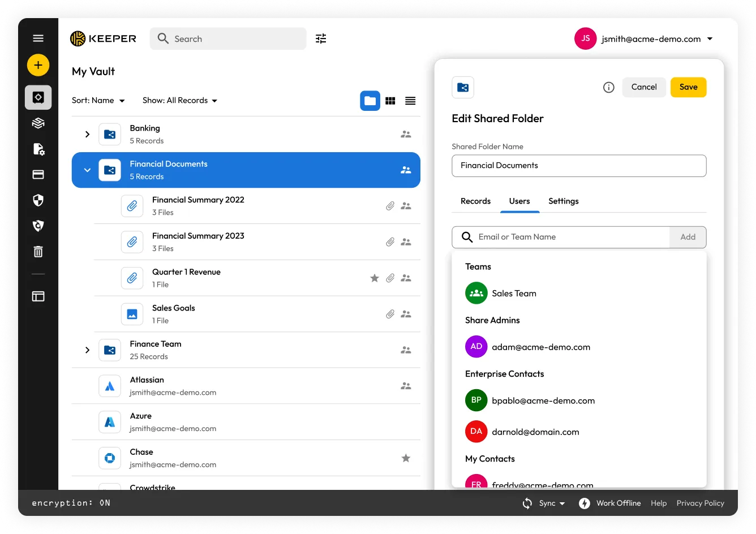Open the Privacy Policy link
This screenshot has width=756, height=534.
click(x=701, y=503)
